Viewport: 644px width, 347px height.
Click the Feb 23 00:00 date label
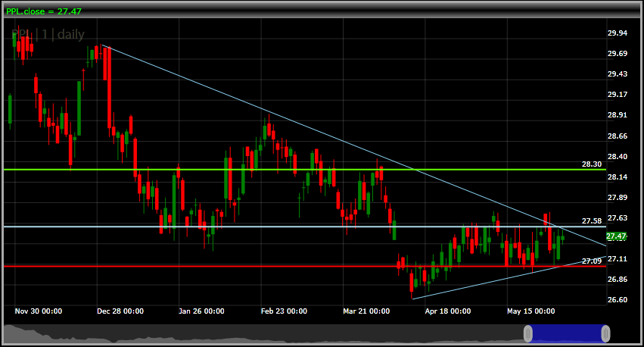pyautogui.click(x=284, y=311)
